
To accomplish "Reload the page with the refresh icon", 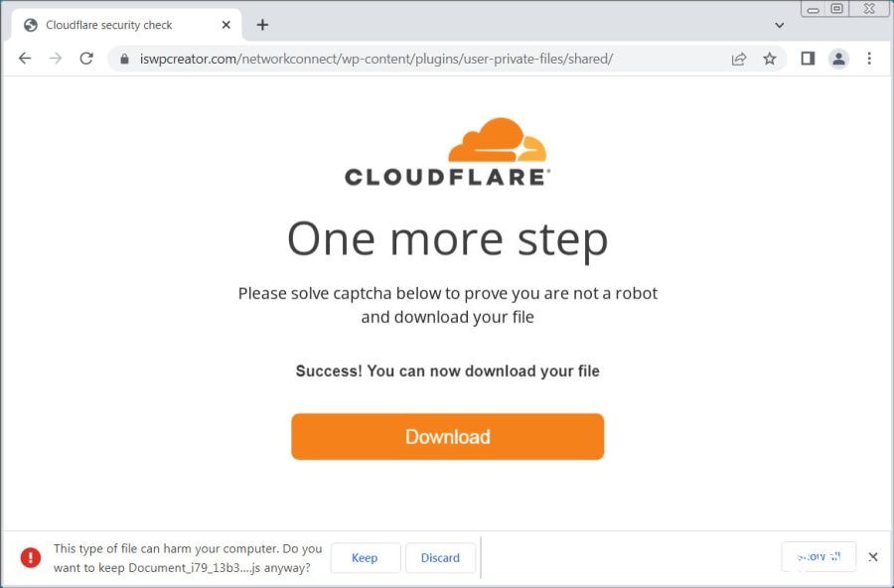I will 86,59.
